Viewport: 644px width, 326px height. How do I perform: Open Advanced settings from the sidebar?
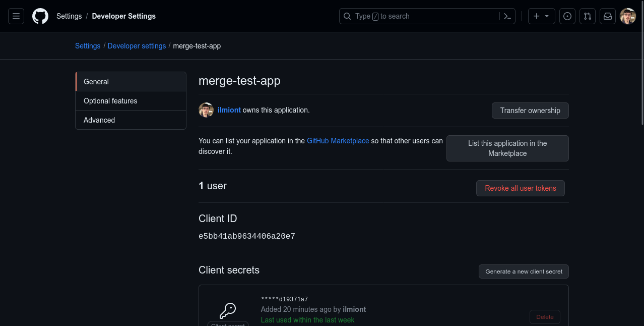99,120
